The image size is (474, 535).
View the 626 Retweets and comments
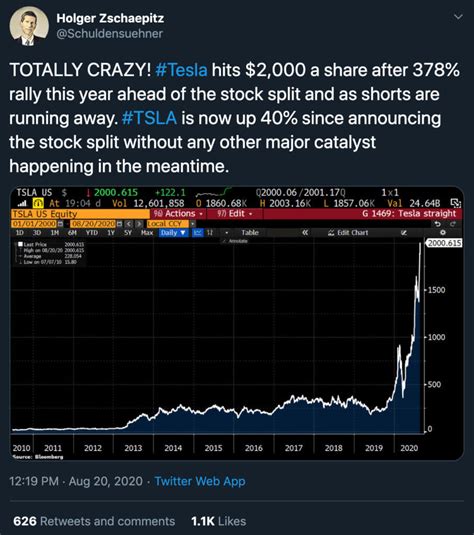point(94,521)
